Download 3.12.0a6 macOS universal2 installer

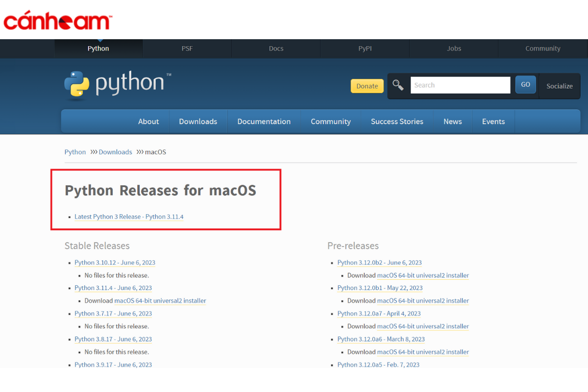[423, 352]
